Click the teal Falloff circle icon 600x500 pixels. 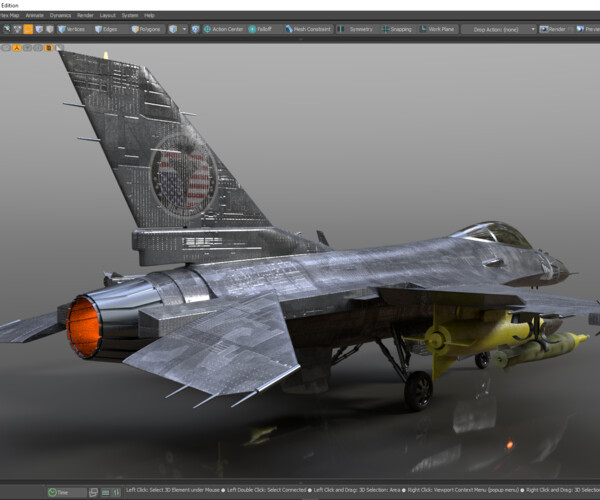pyautogui.click(x=252, y=29)
